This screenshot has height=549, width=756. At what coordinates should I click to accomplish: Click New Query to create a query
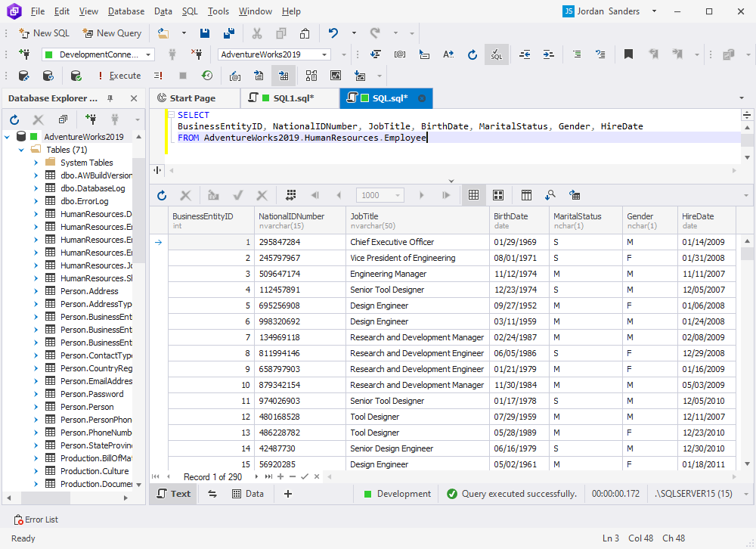112,33
